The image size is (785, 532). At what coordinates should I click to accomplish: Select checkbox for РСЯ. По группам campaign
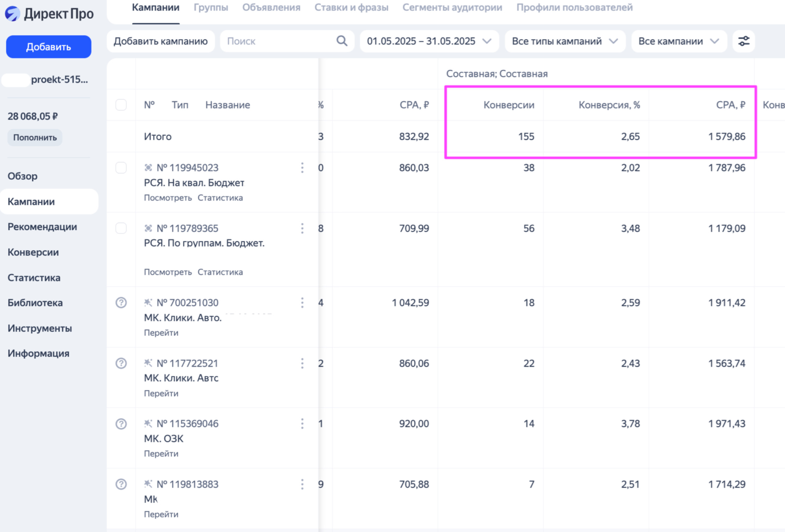[x=121, y=228]
